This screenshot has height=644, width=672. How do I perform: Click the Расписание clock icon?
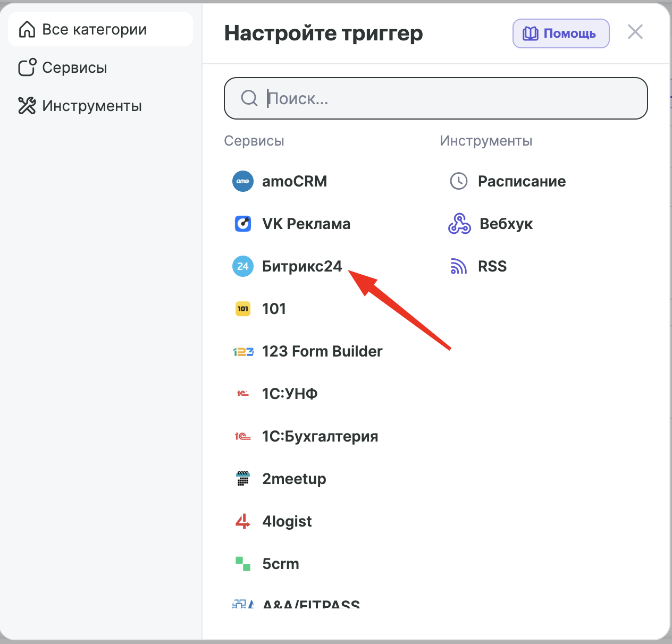pos(459,181)
